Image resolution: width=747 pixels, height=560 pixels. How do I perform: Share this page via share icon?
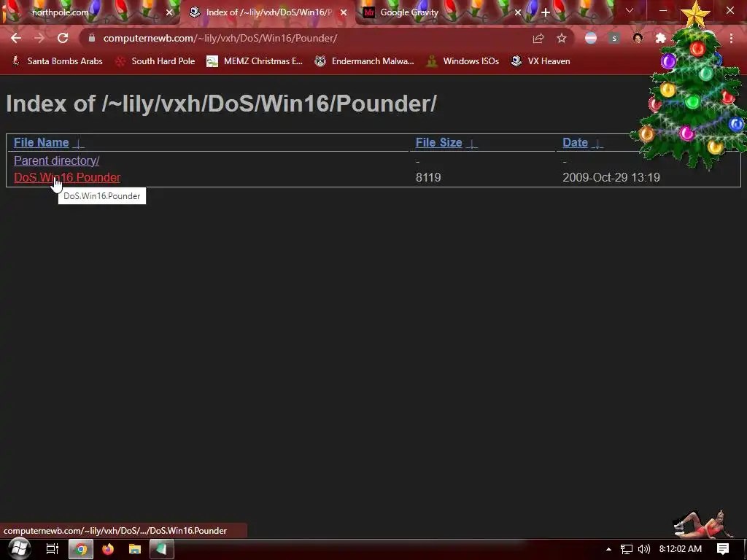point(538,38)
